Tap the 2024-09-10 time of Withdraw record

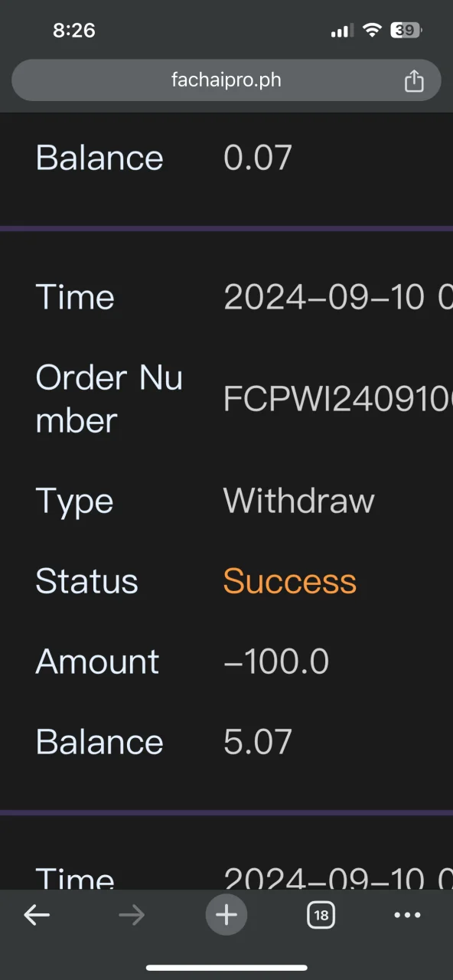point(338,297)
